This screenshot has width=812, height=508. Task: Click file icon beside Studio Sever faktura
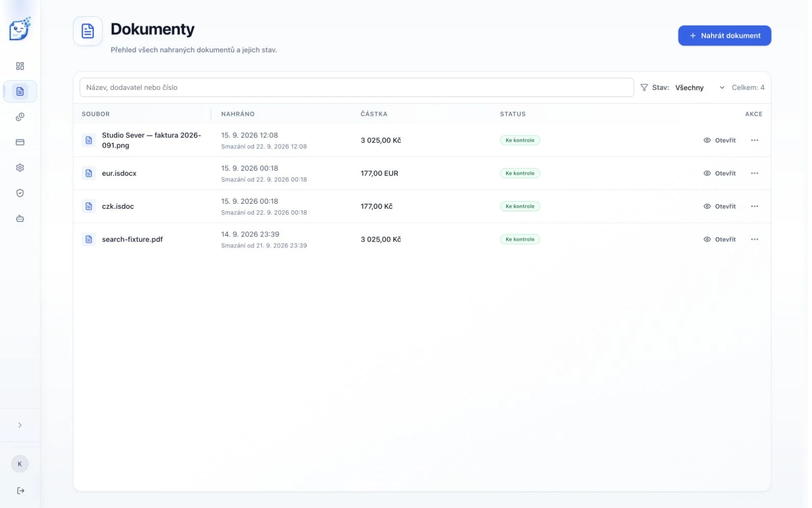(89, 140)
